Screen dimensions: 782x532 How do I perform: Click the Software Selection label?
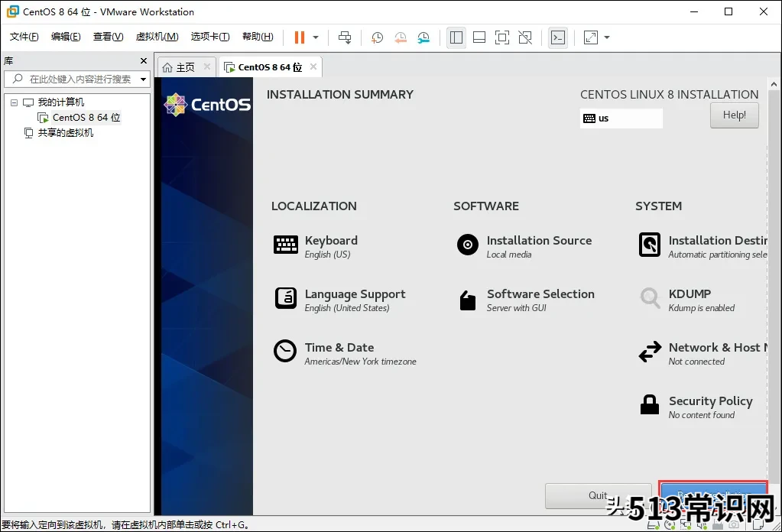point(540,294)
